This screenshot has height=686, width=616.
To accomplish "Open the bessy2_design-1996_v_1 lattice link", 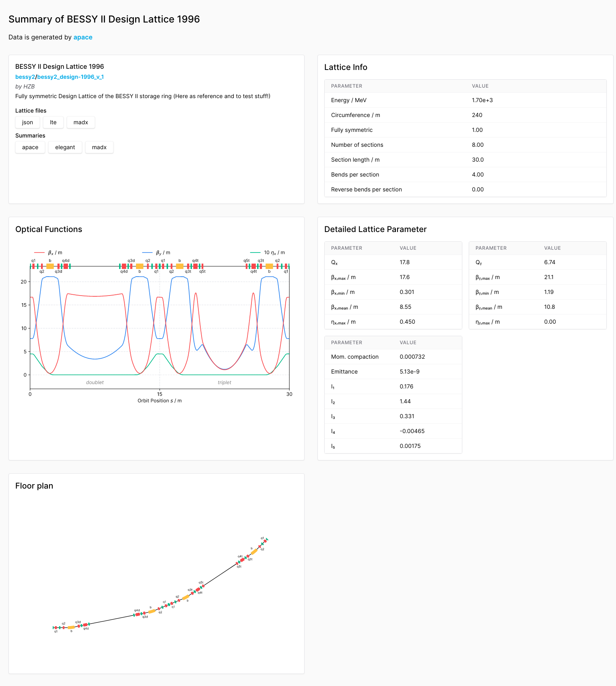I will click(70, 77).
